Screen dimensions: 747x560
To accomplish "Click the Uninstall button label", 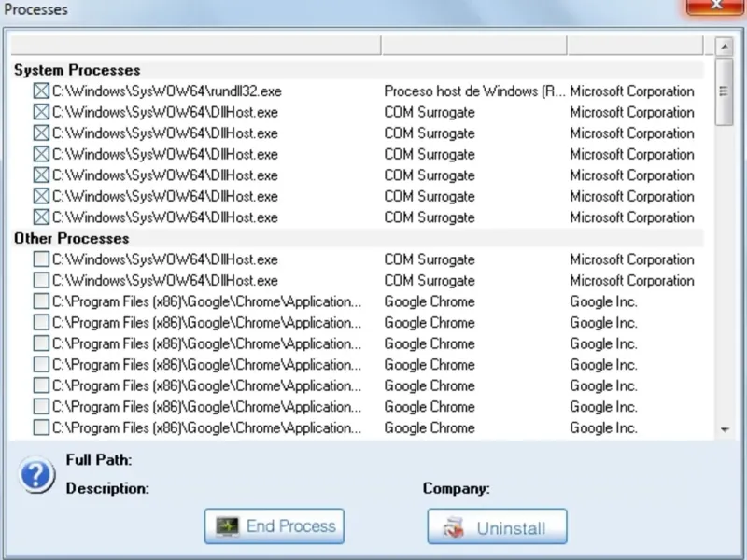I will coord(511,528).
